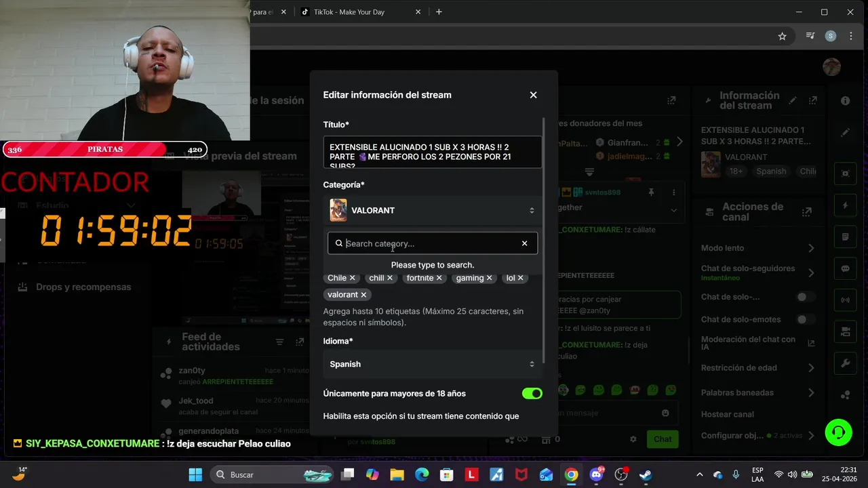
Task: Click the wrench sidebar icon
Action: tap(846, 363)
